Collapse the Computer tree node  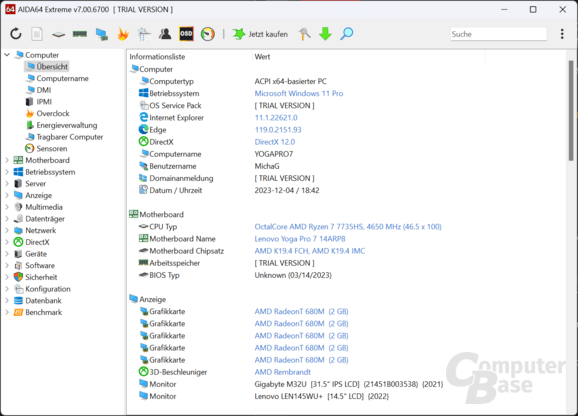click(7, 55)
